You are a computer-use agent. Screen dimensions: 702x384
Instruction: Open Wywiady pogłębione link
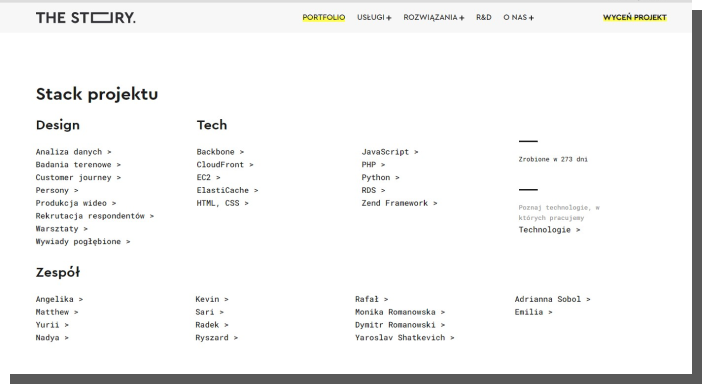83,242
